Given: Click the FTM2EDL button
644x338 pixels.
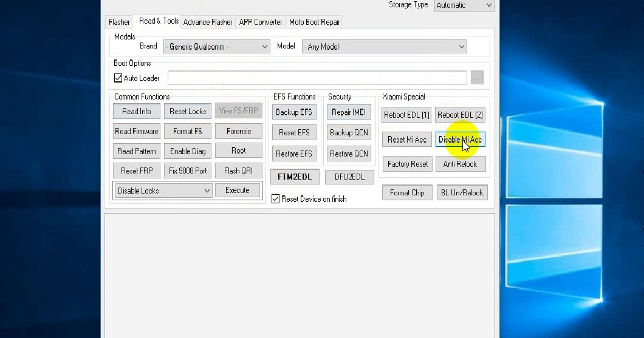Looking at the screenshot, I should (295, 177).
